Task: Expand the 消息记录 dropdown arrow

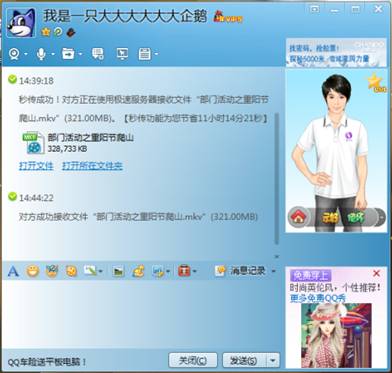Action: pyautogui.click(x=273, y=271)
